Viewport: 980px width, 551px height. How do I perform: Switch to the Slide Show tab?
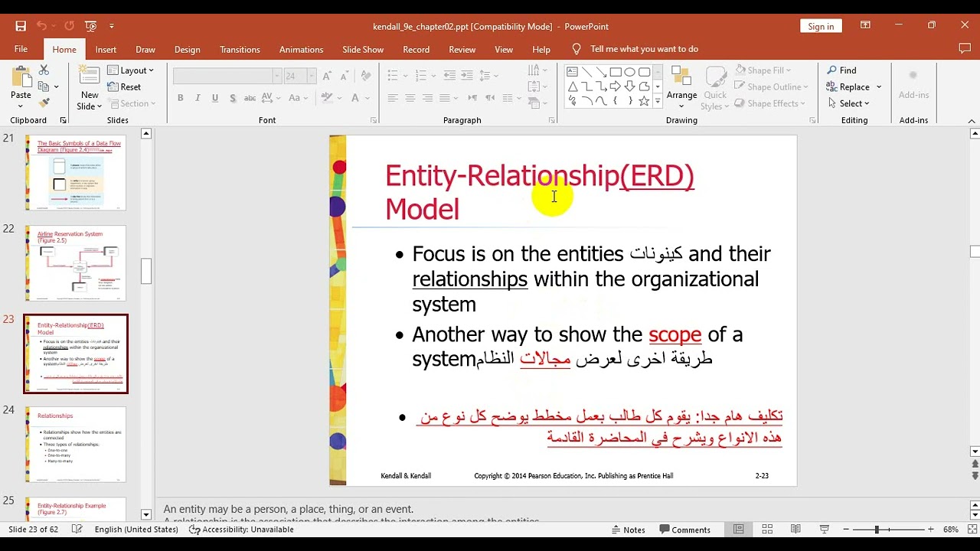(363, 49)
